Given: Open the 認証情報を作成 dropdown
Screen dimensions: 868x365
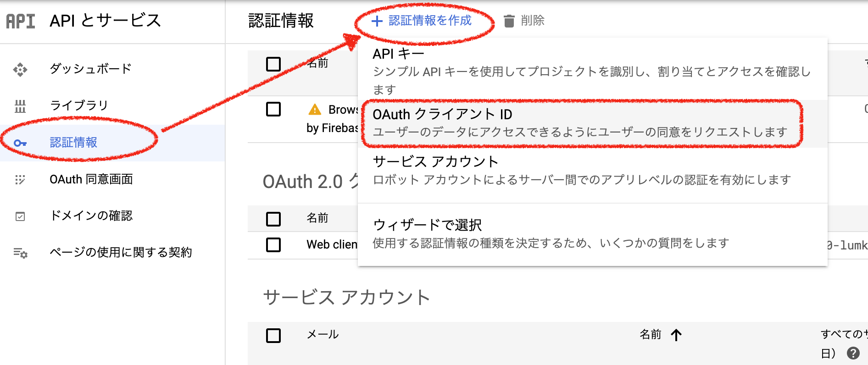Looking at the screenshot, I should (422, 21).
